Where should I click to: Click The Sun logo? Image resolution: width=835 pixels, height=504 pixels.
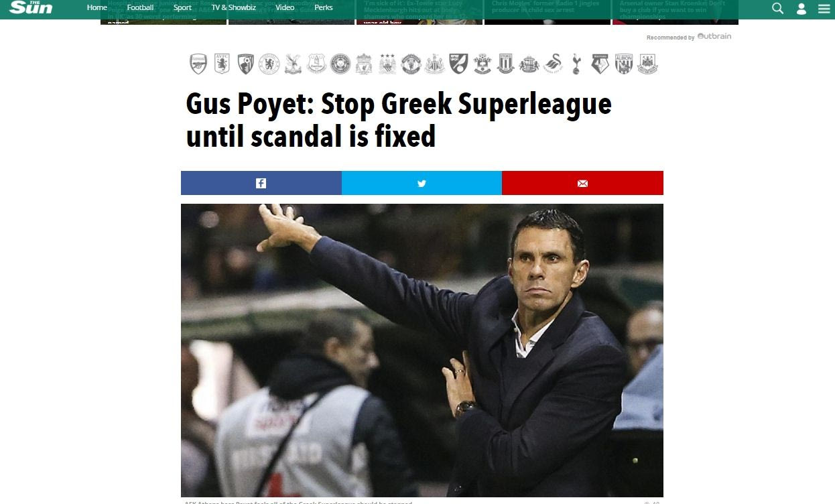coord(31,7)
